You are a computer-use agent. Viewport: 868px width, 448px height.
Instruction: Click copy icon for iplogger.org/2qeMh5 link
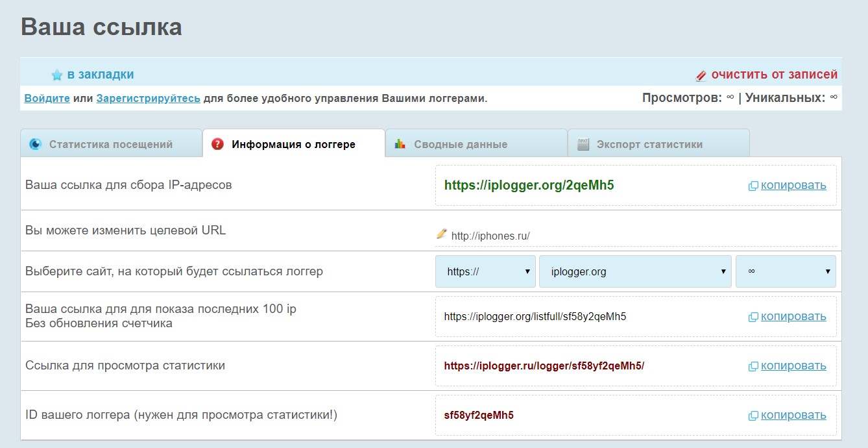pyautogui.click(x=753, y=186)
